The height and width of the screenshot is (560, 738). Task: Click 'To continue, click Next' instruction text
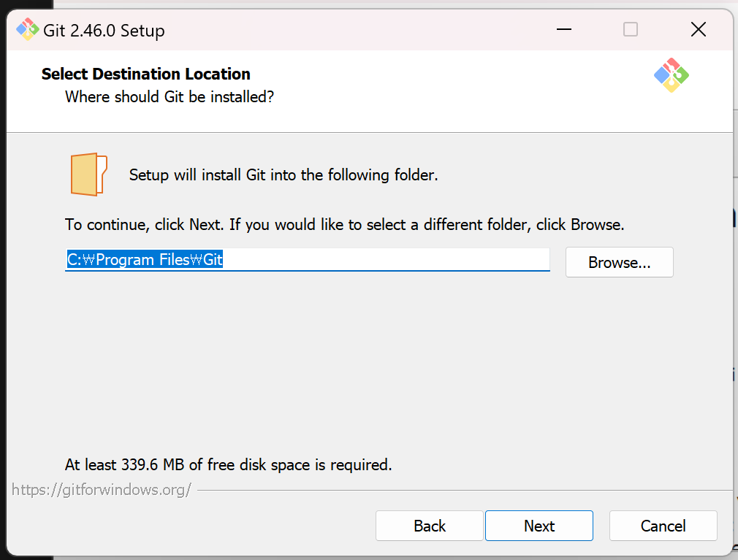pos(345,225)
